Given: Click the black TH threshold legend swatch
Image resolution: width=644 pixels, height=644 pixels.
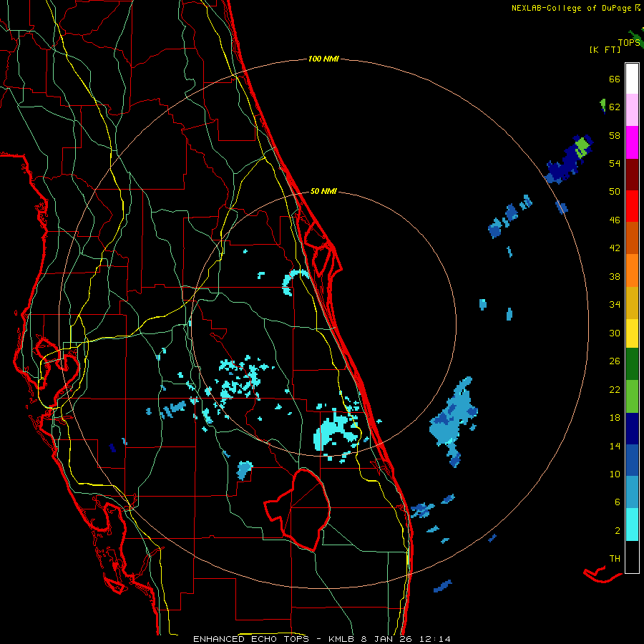Looking at the screenshot, I should point(632,557).
